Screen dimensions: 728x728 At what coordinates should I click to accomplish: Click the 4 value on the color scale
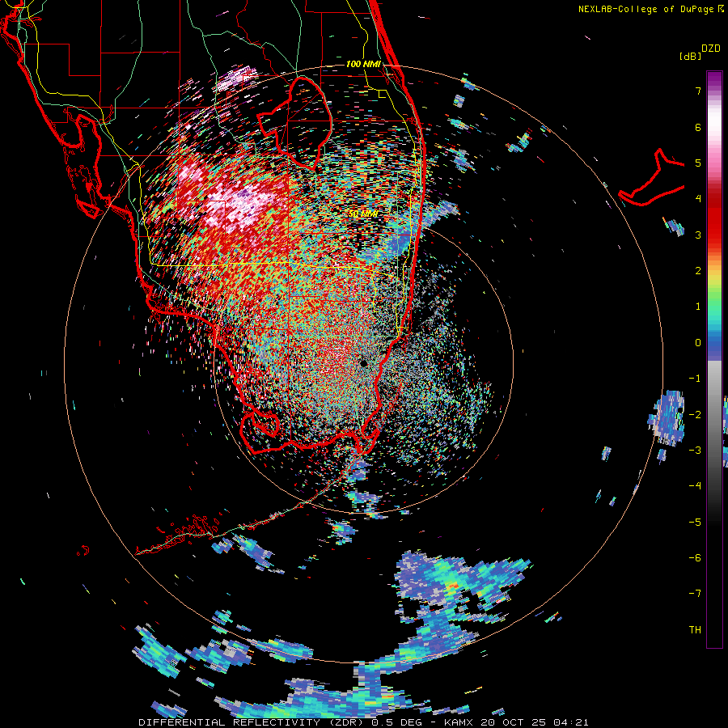[x=698, y=199]
